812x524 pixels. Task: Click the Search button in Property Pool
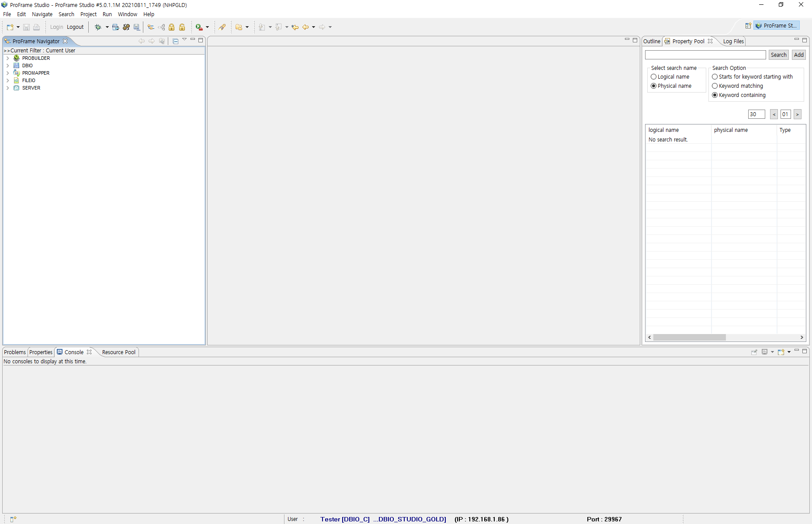[x=778, y=55]
